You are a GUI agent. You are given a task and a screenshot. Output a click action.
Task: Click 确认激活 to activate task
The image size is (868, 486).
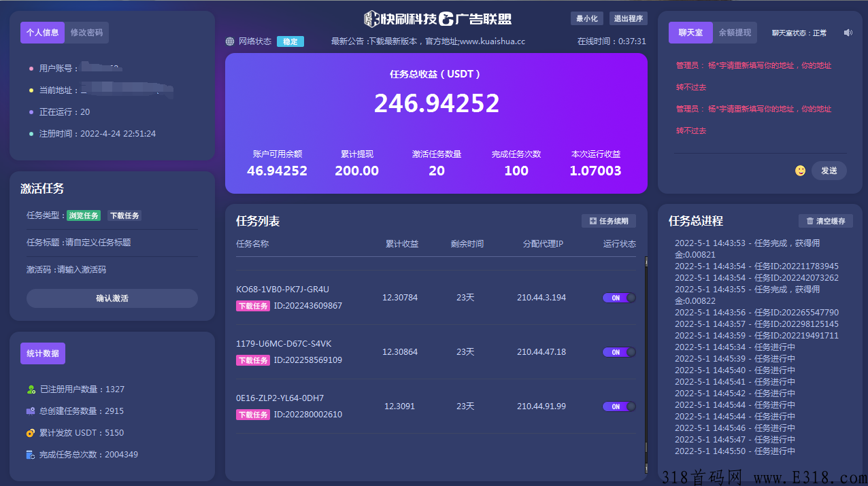pyautogui.click(x=112, y=298)
